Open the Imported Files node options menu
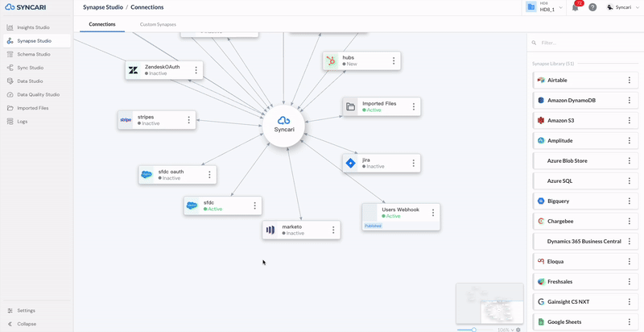Image resolution: width=644 pixels, height=332 pixels. [414, 107]
